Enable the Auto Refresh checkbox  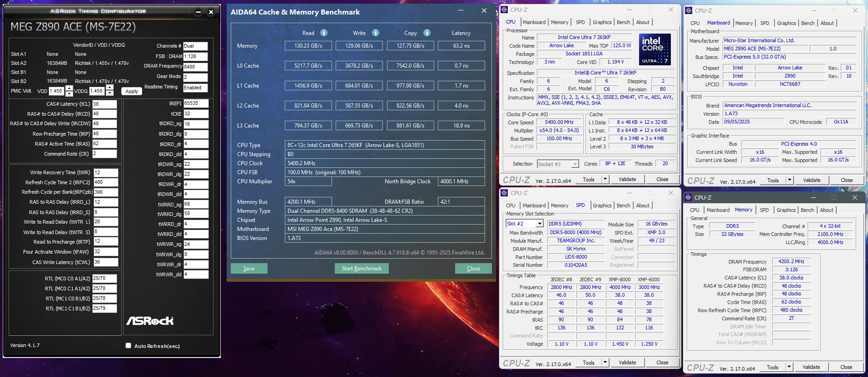[x=129, y=346]
